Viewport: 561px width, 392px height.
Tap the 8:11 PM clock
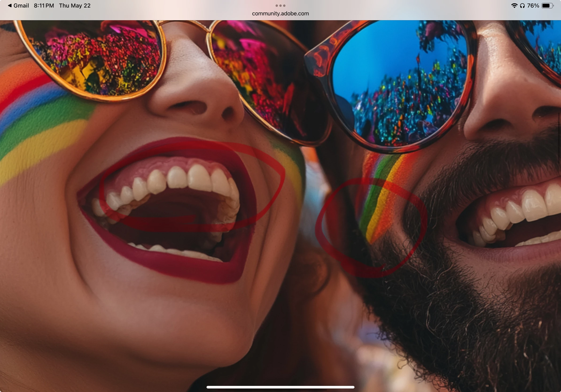44,5
